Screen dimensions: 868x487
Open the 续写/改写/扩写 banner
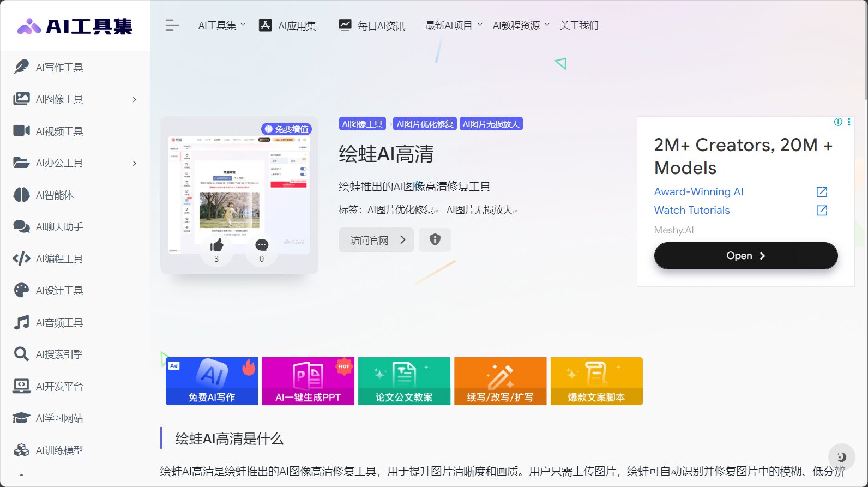pyautogui.click(x=501, y=381)
